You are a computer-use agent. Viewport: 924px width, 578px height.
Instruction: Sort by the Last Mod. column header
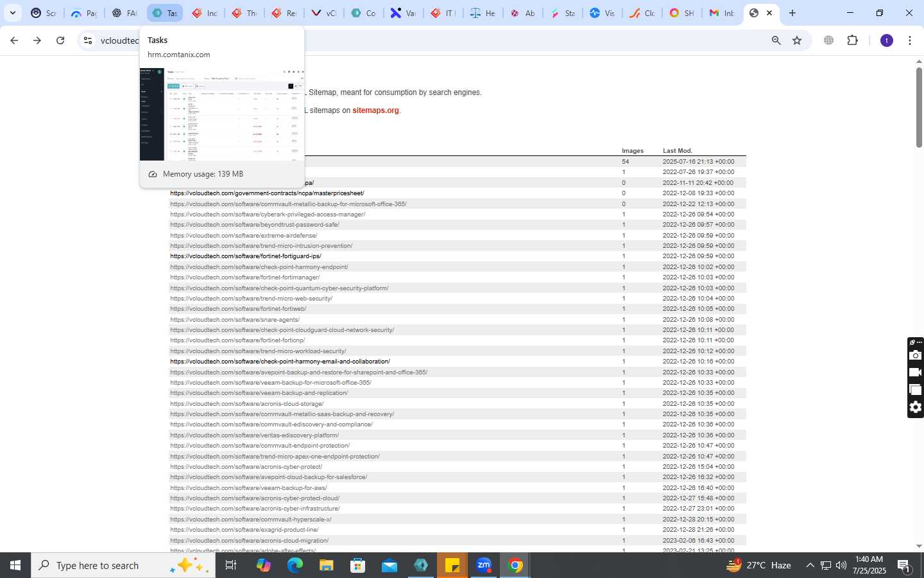[678, 151]
